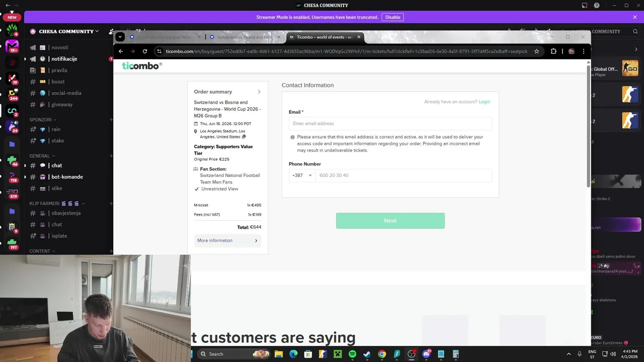Collapse the GENERAL category
Screen dimensions: 644x362
coord(42,156)
